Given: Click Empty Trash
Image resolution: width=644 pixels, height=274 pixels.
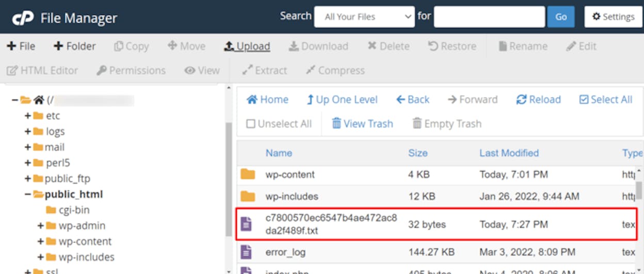Looking at the screenshot, I should [x=447, y=124].
